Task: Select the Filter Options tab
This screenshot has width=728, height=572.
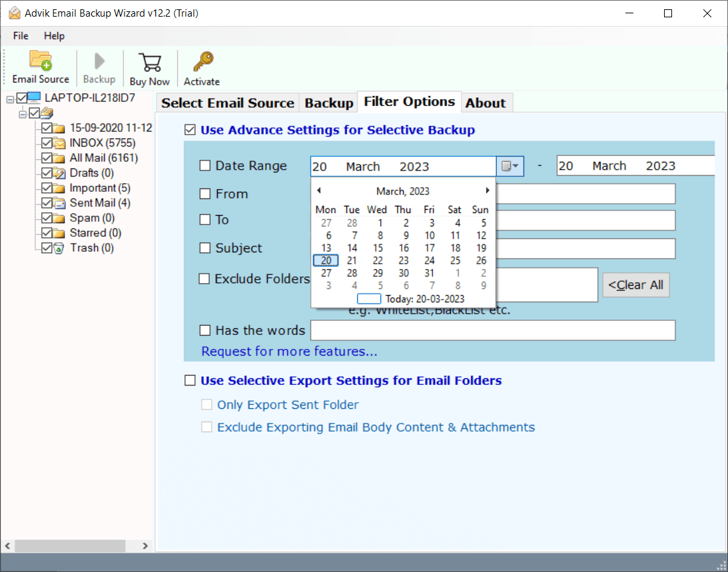Action: 409,102
